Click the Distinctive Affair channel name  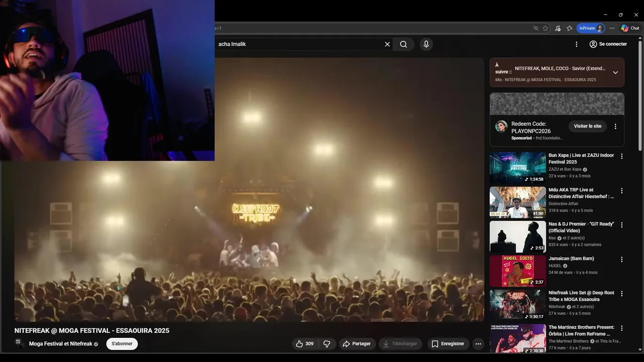[x=563, y=204]
